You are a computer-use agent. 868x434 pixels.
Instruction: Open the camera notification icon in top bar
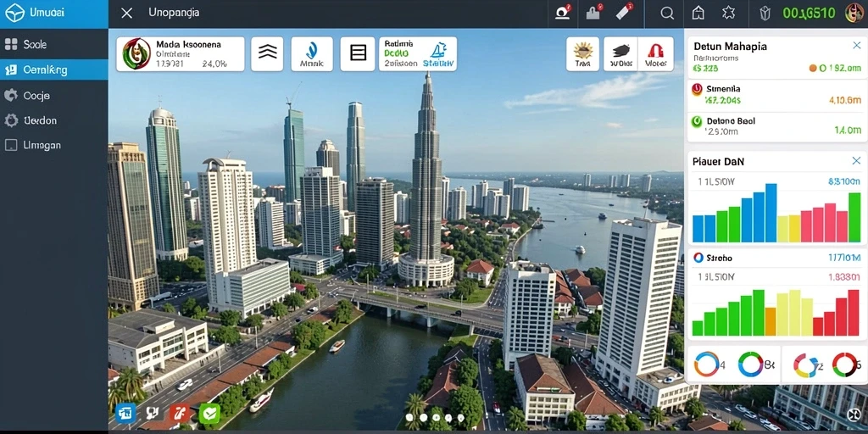(563, 13)
